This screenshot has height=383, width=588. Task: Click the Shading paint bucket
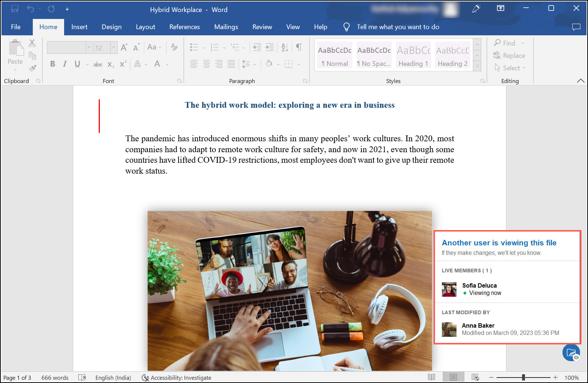269,64
